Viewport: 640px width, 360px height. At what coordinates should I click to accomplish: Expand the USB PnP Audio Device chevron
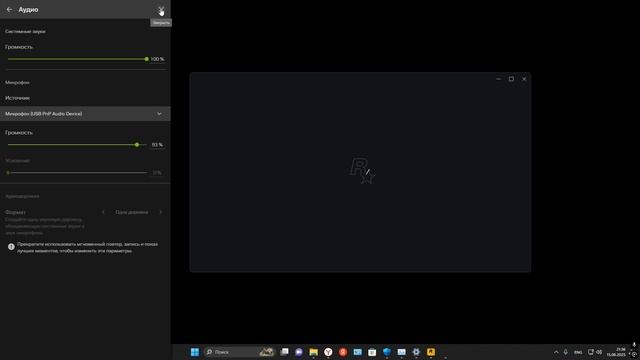click(159, 114)
